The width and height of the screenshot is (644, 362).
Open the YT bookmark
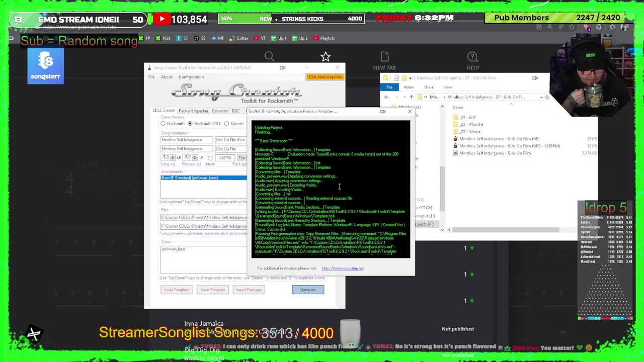(260, 38)
